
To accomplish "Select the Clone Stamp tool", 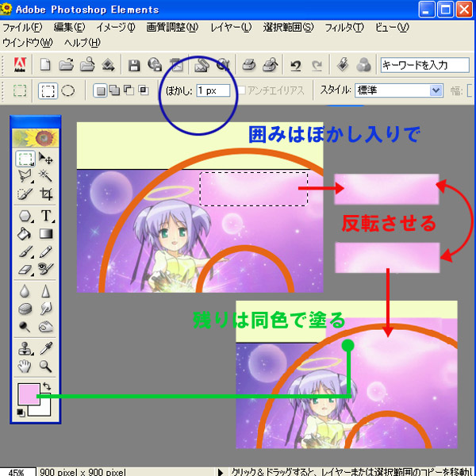I will pyautogui.click(x=25, y=348).
